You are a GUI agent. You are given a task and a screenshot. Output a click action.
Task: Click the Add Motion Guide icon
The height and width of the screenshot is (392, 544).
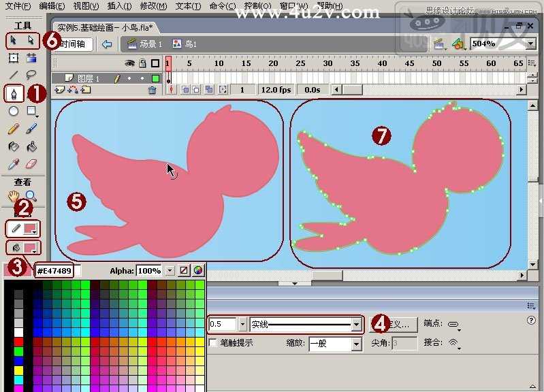tap(73, 91)
